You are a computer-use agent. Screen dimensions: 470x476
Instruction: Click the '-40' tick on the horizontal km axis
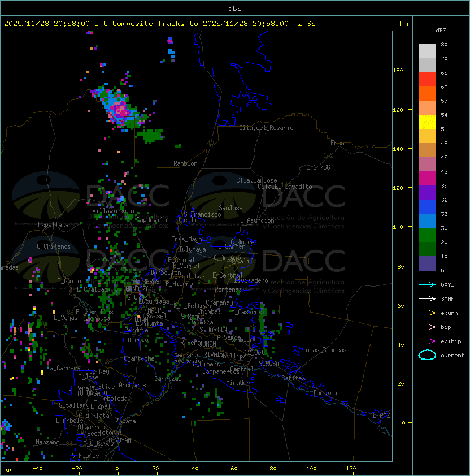(37, 468)
